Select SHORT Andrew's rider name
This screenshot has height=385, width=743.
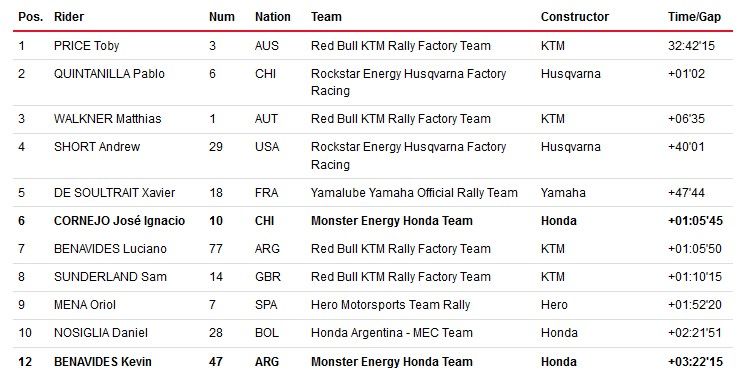tap(97, 147)
